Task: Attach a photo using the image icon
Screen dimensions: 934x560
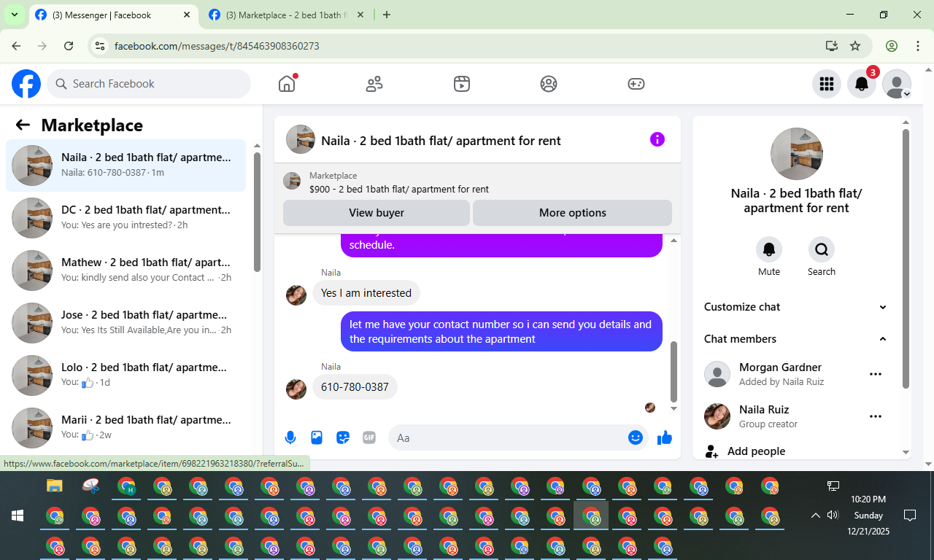Action: tap(317, 437)
